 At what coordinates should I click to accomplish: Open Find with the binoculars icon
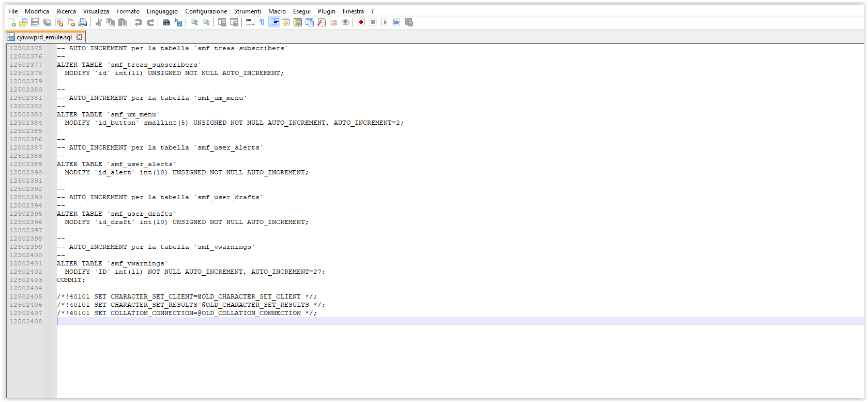[x=166, y=22]
